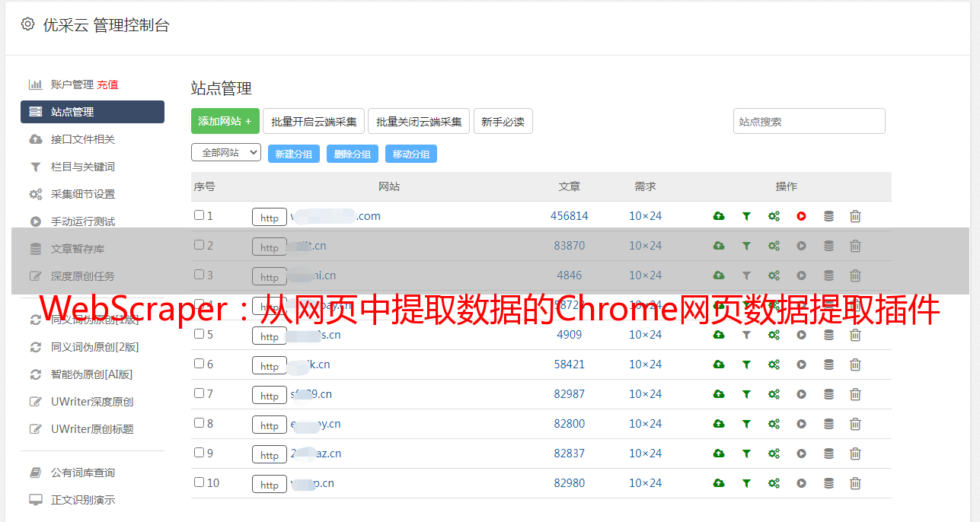Run manual test play icon in row 6
Screen dimensions: 980x522
pos(801,364)
